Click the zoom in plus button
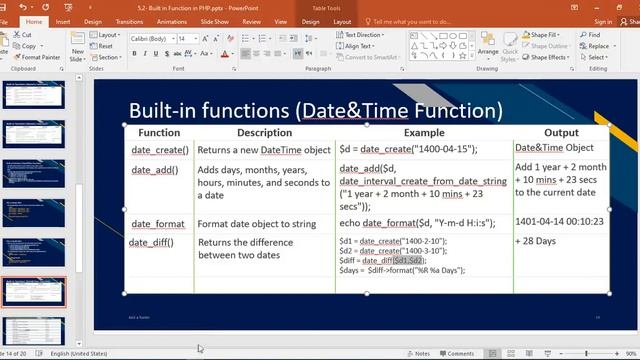The image size is (640, 360). (617, 353)
